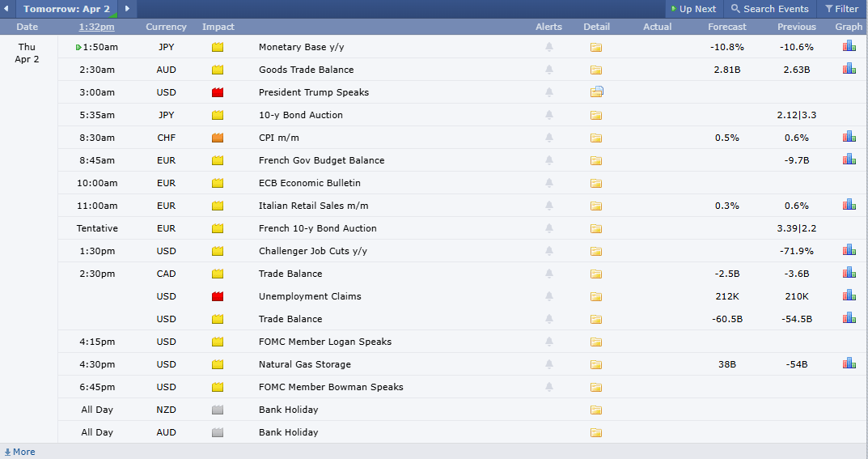Click gray impact icon for NZD Bank Holiday
The width and height of the screenshot is (868, 459).
pos(218,410)
